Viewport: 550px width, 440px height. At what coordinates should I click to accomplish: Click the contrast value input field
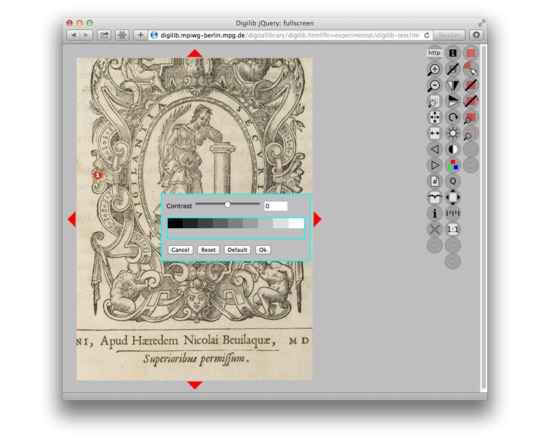tap(276, 206)
